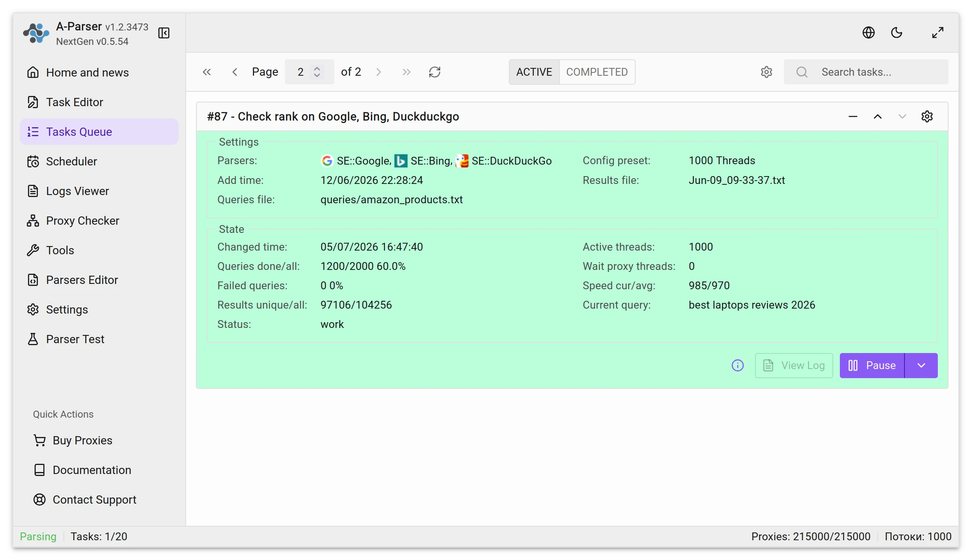Click task title #87 Check rank

click(333, 116)
